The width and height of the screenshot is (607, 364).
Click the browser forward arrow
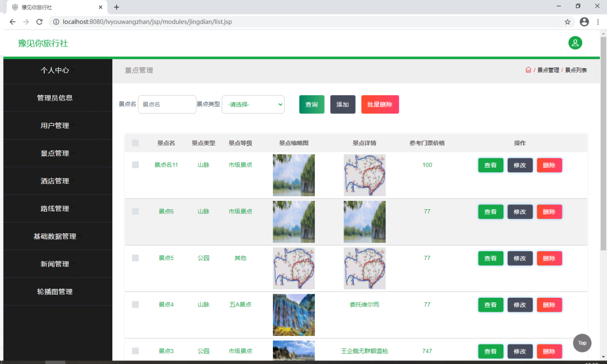coord(26,22)
